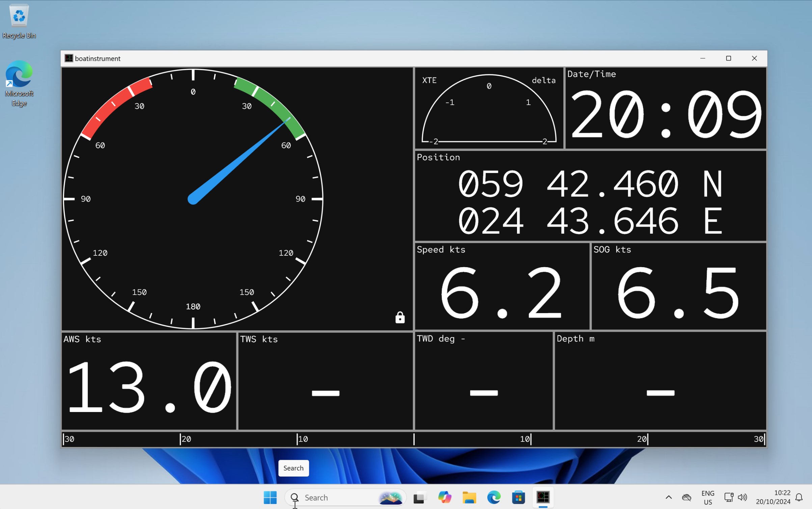The image size is (812, 509).
Task: Click the zero mark on bottom scale bar
Action: click(414, 439)
